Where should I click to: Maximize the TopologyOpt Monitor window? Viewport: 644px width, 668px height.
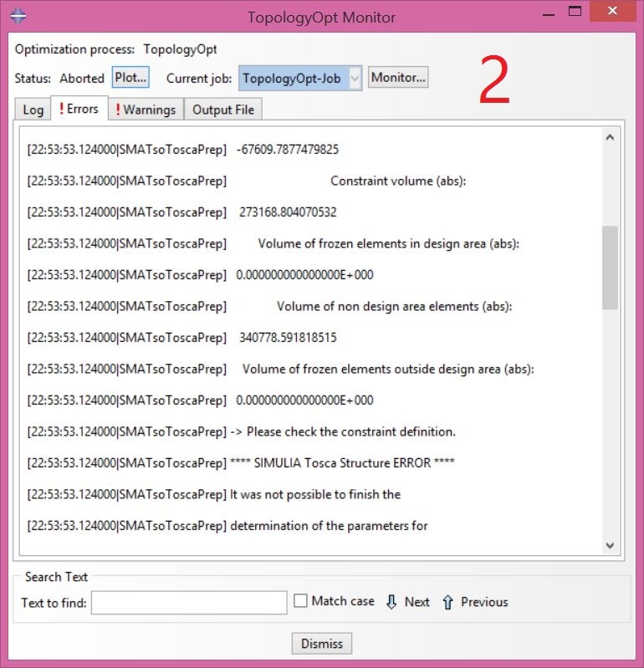[575, 12]
